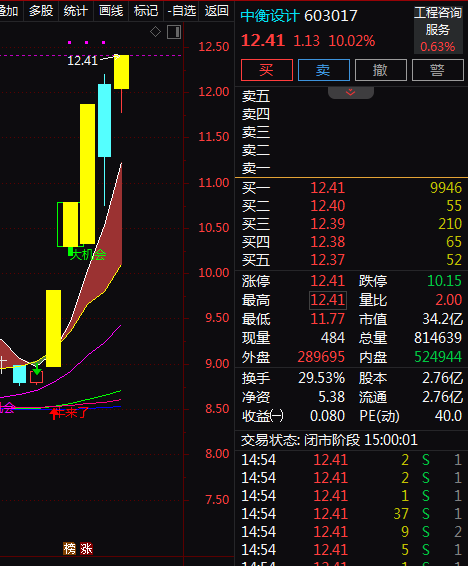Click the PE(动) value 40.0
Screen dimensions: 468x566
[448, 416]
